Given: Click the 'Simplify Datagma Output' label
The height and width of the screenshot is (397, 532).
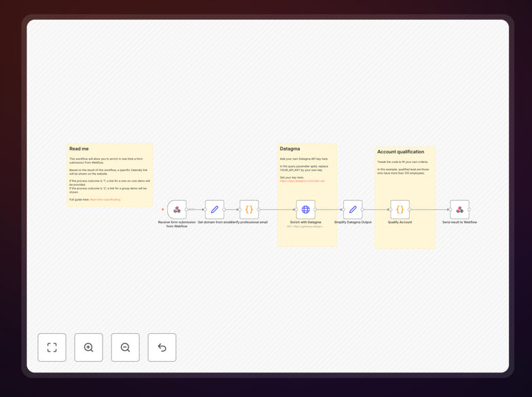Looking at the screenshot, I should click(x=353, y=223).
